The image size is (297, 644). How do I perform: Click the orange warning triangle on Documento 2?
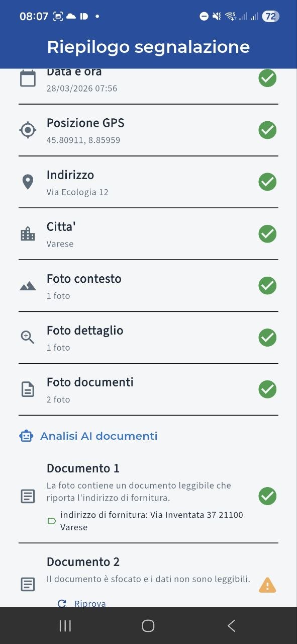pyautogui.click(x=267, y=585)
